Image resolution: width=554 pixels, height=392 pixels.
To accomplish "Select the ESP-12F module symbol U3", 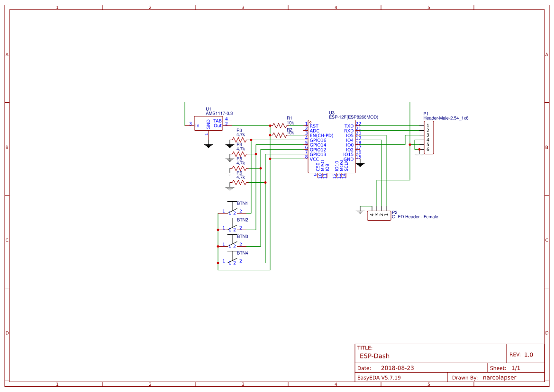I will 332,147.
